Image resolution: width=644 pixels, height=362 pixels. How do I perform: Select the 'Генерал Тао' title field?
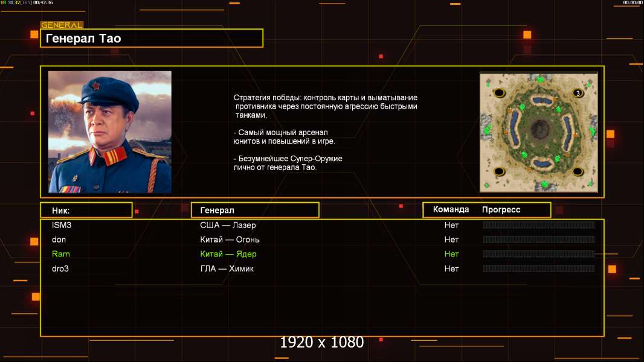(152, 38)
